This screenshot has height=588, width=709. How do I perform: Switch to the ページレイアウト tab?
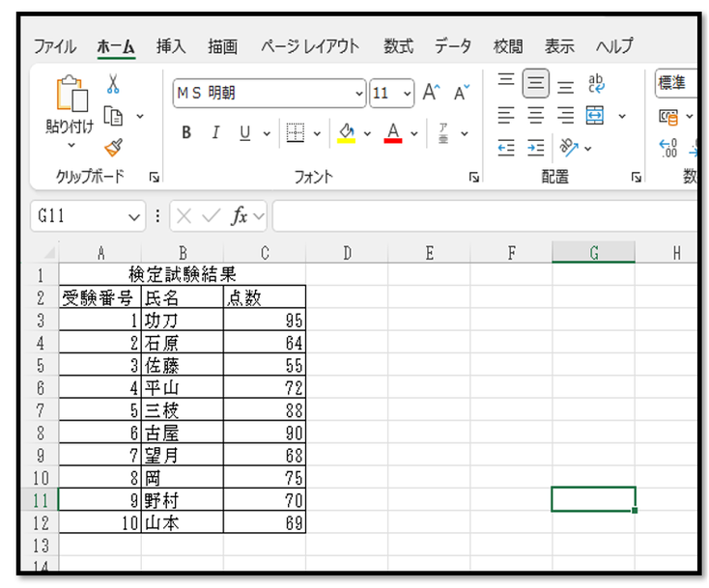pyautogui.click(x=310, y=46)
